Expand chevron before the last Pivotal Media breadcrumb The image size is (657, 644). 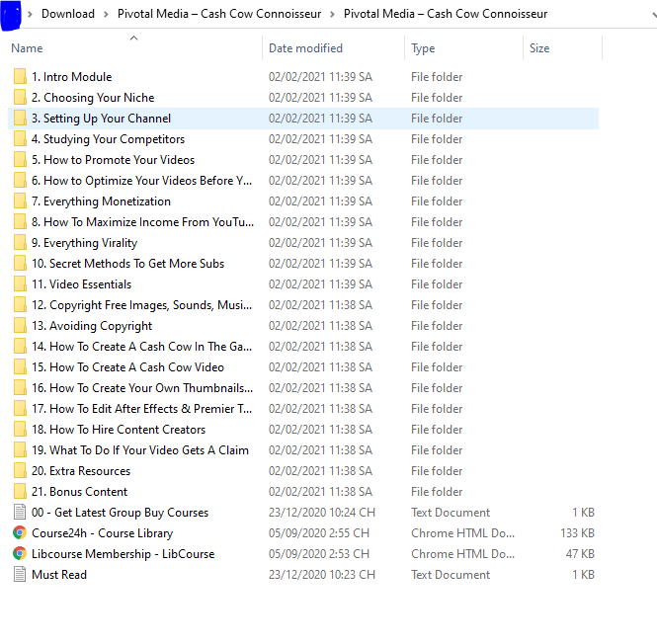332,14
